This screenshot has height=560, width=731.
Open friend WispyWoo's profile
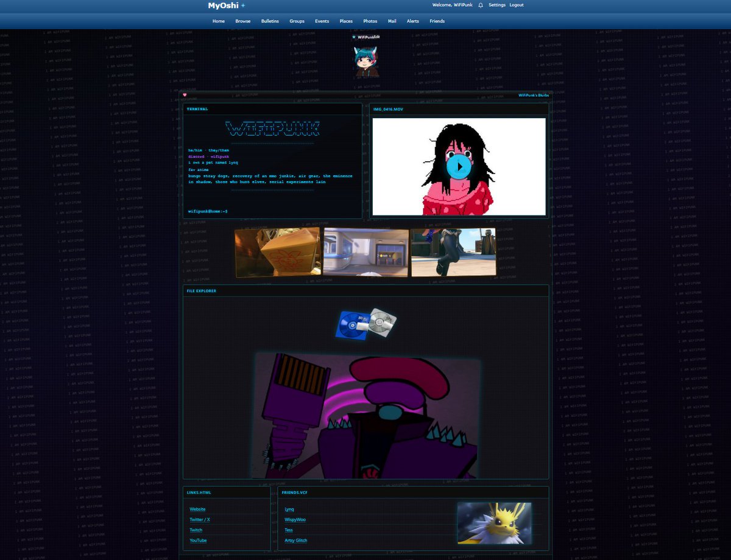click(295, 520)
